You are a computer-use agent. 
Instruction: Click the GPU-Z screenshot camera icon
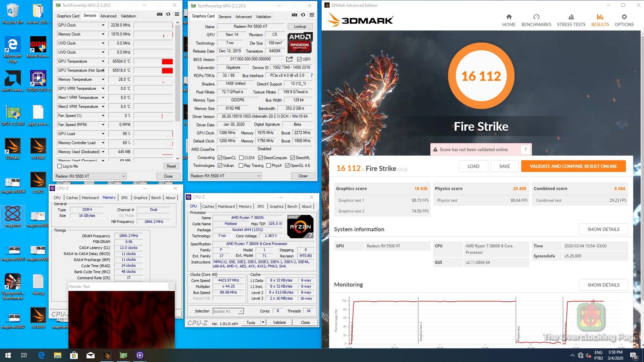[x=294, y=15]
